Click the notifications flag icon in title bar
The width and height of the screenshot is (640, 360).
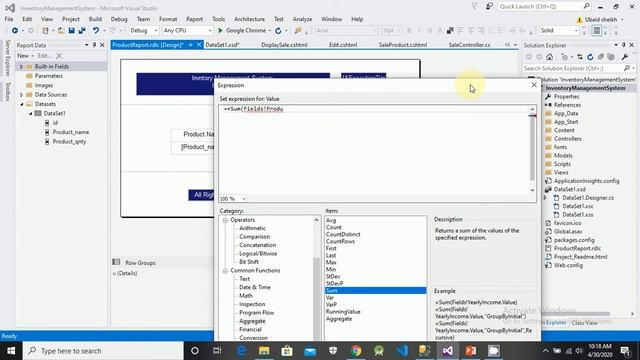(x=474, y=7)
